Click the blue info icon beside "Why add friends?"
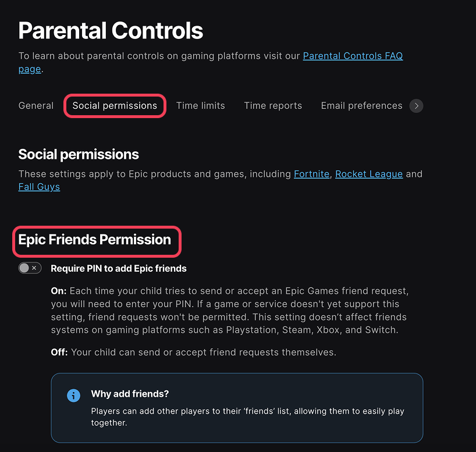The width and height of the screenshot is (476, 452). click(73, 395)
